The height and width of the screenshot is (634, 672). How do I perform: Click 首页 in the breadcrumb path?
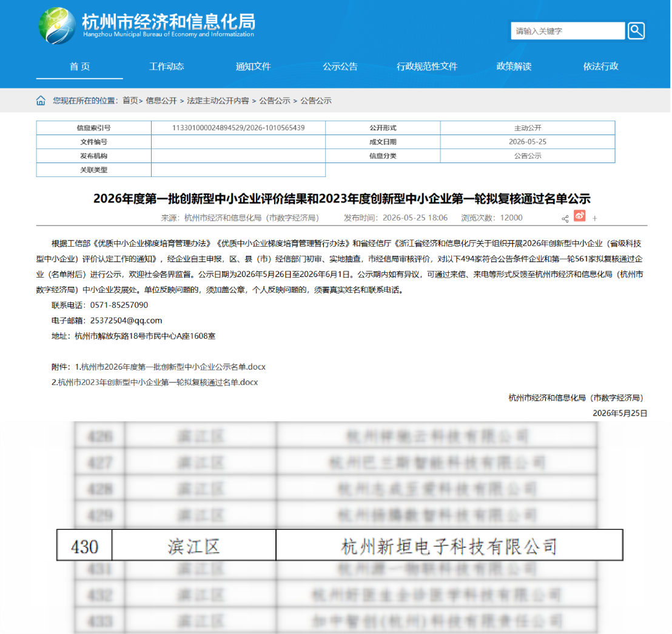130,101
